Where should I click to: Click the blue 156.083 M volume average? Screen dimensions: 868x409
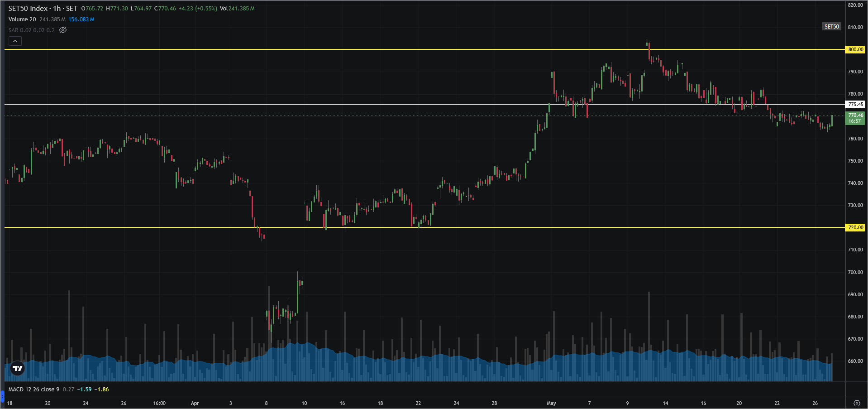(81, 19)
